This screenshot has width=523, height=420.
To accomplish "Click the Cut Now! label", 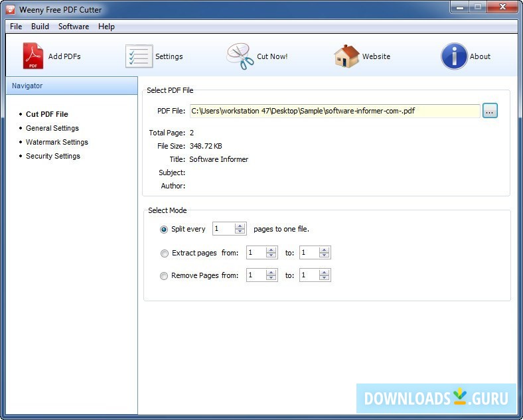I will 272,56.
